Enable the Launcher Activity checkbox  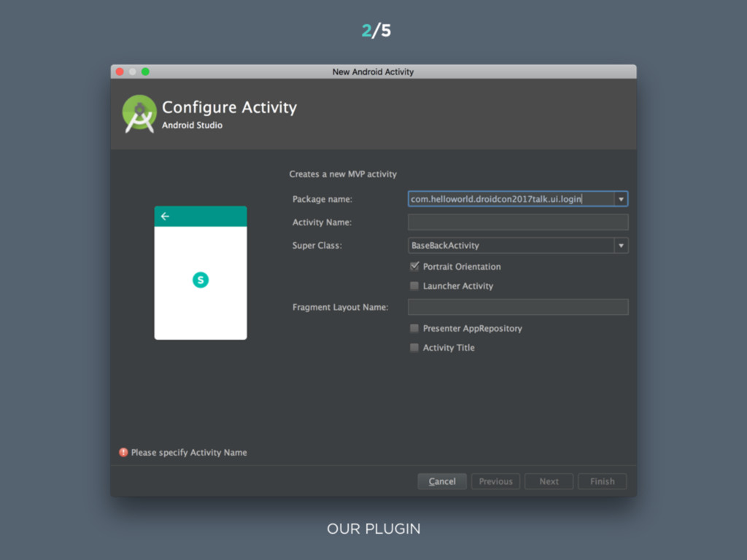[414, 286]
